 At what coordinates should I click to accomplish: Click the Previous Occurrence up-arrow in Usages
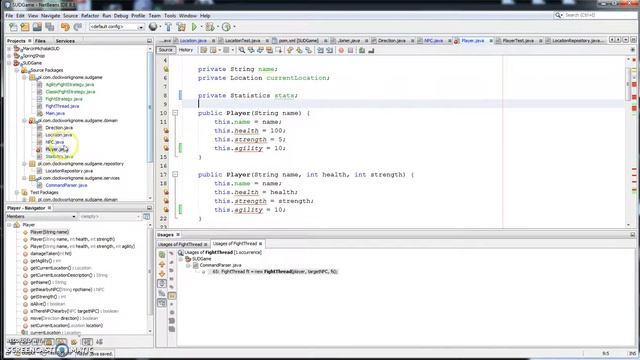162,264
